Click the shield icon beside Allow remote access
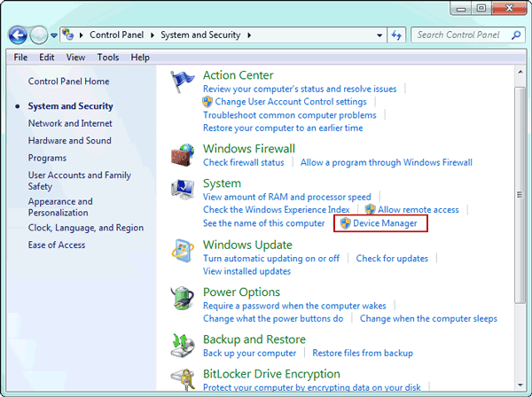532x397 pixels. (x=370, y=209)
